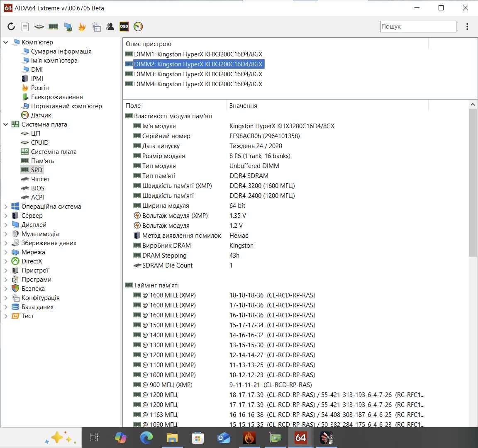Viewport: 478px width, 448px height.
Task: Click the Refresh toolbar icon
Action: point(11,27)
